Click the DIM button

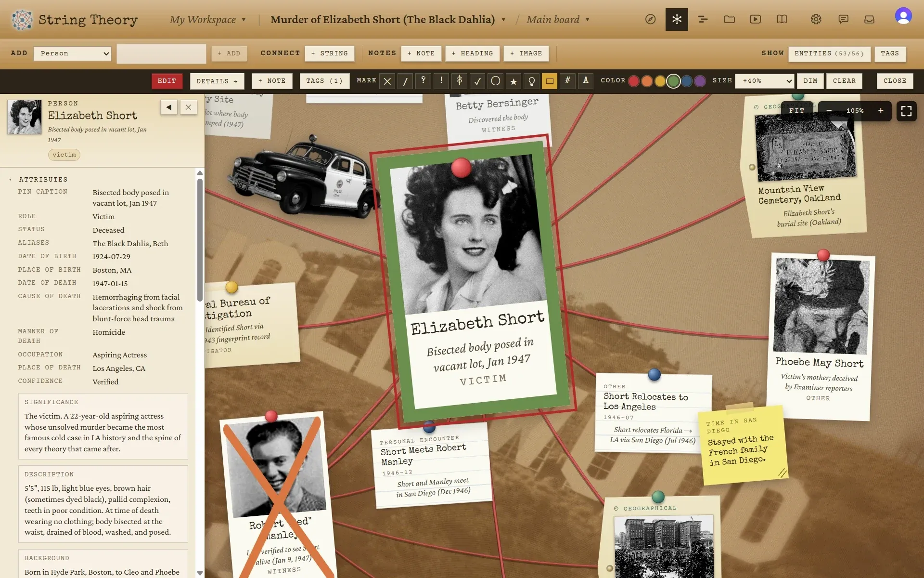(810, 81)
